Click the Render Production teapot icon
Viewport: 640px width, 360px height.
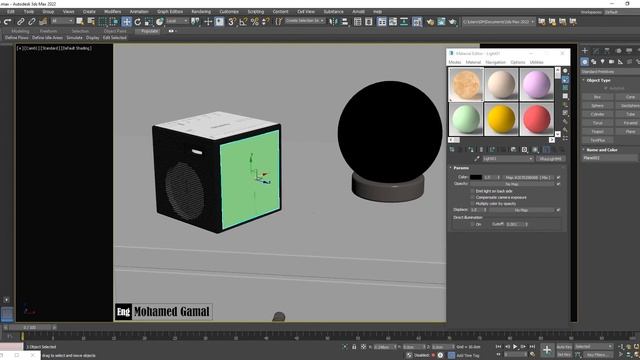tap(452, 22)
